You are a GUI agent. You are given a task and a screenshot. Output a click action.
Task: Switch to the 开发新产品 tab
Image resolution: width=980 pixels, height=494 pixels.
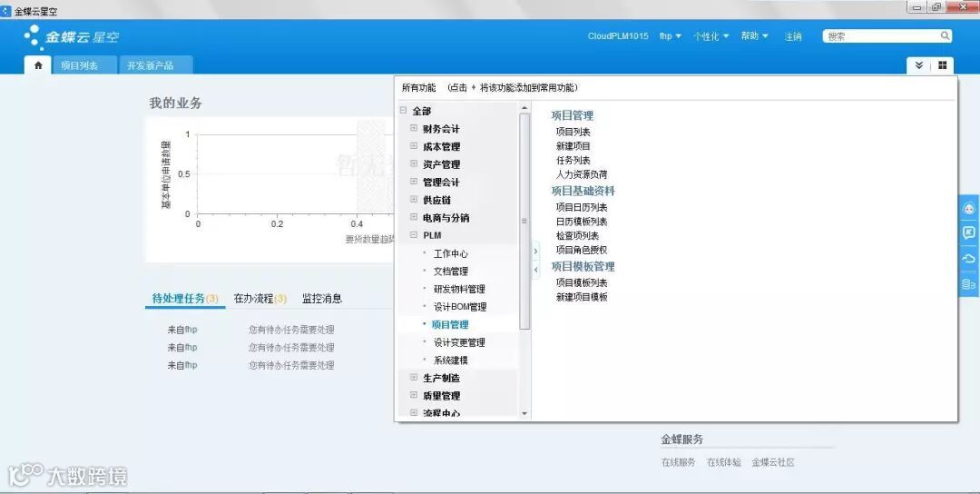156,65
